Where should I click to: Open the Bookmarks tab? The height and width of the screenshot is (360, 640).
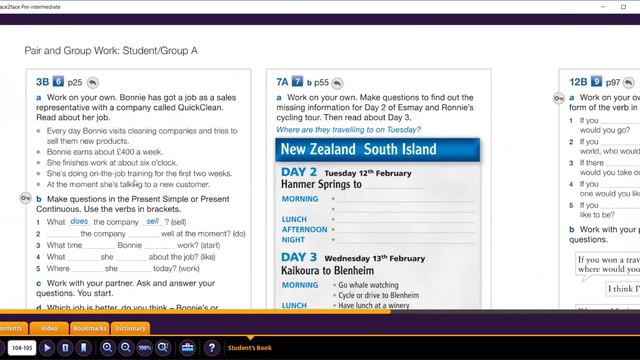[89, 328]
